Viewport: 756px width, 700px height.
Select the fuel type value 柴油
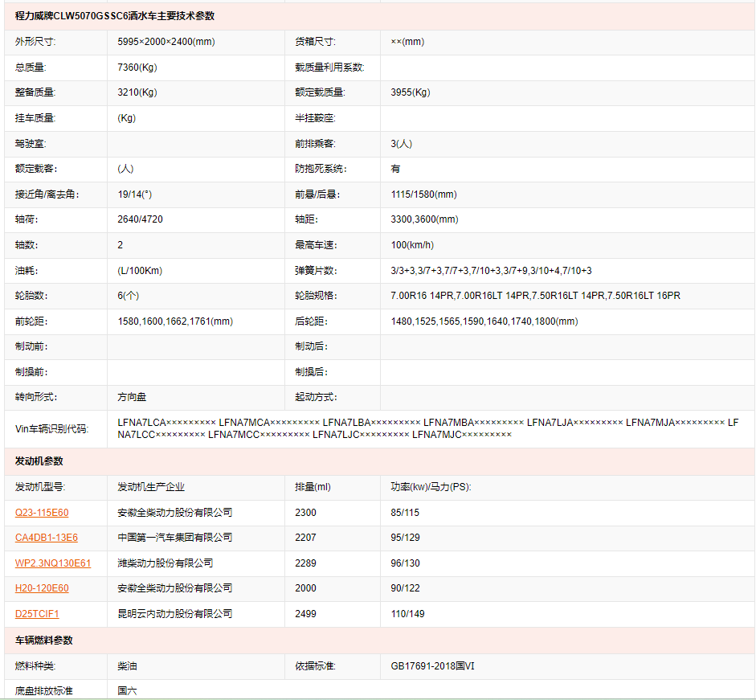[127, 665]
